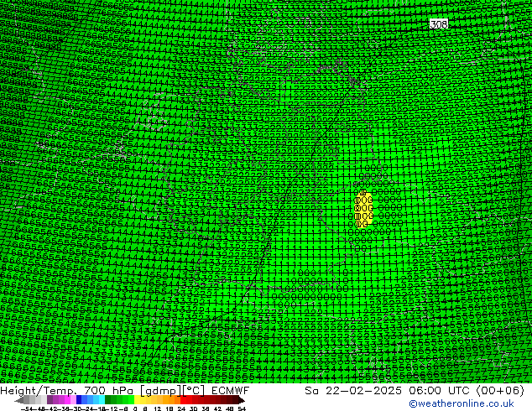
Task: Click the 'Height/Temp. 700 hPa' title text
Action: (67, 390)
